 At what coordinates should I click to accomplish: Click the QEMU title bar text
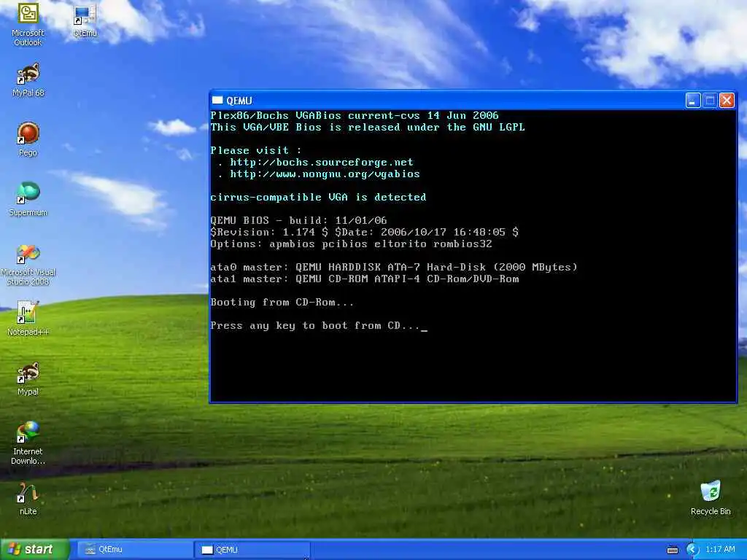(239, 101)
